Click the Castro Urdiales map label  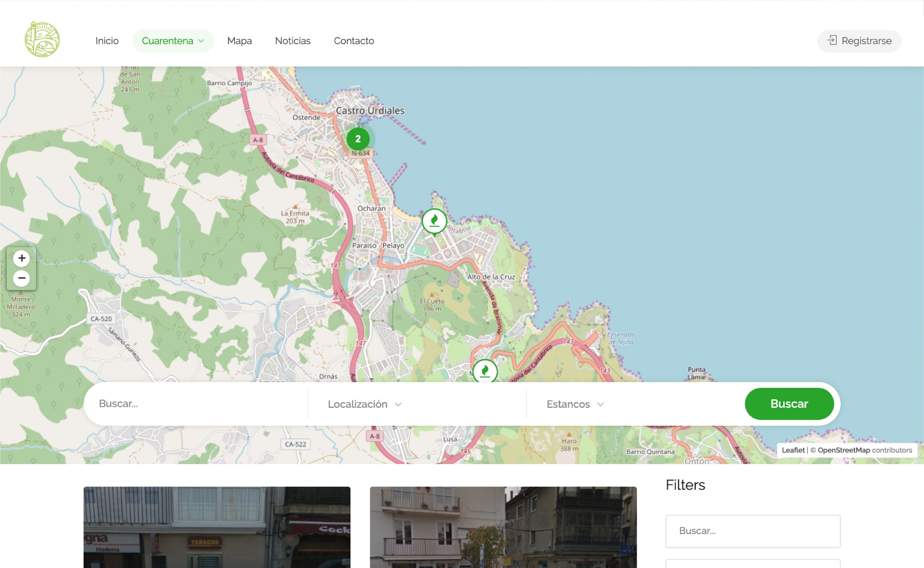click(370, 110)
